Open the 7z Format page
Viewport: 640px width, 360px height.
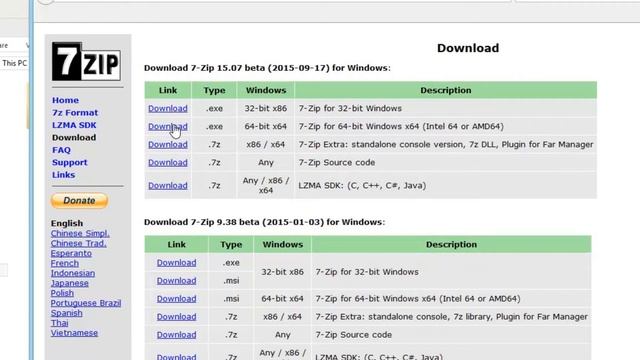75,113
